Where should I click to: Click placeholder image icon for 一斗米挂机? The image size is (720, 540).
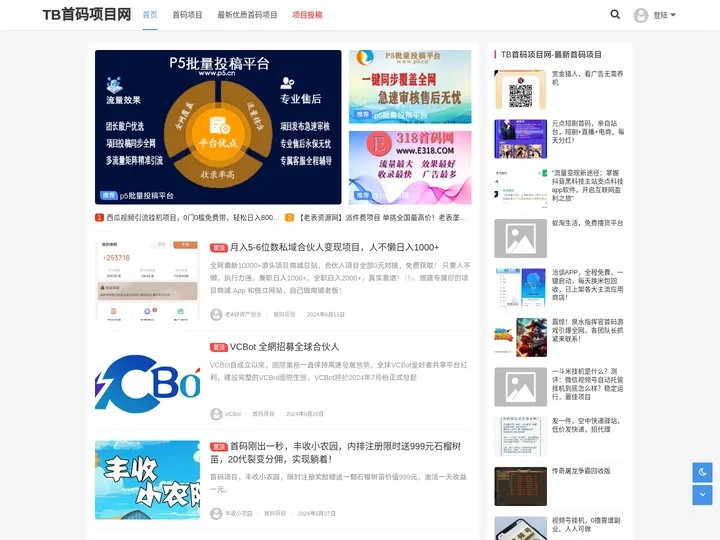pos(520,387)
